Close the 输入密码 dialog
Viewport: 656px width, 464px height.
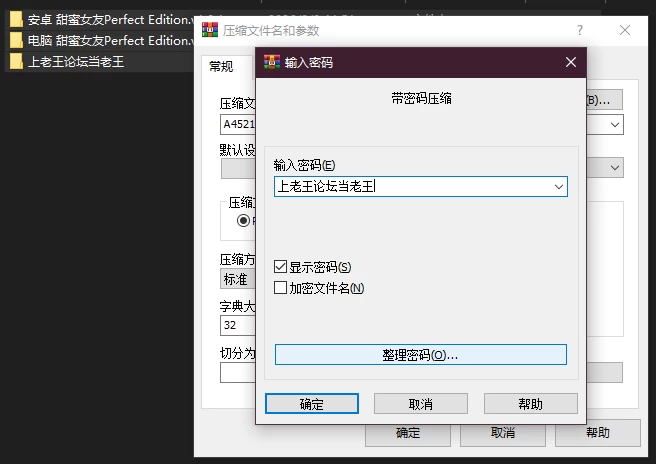(571, 62)
